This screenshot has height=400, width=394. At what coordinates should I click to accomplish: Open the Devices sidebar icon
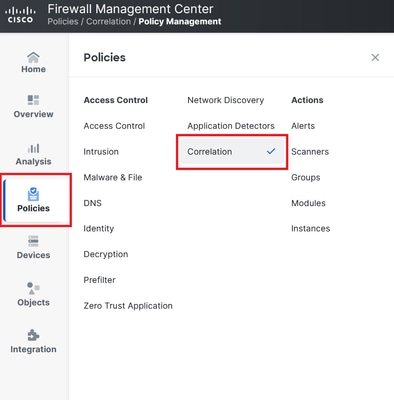pos(33,241)
